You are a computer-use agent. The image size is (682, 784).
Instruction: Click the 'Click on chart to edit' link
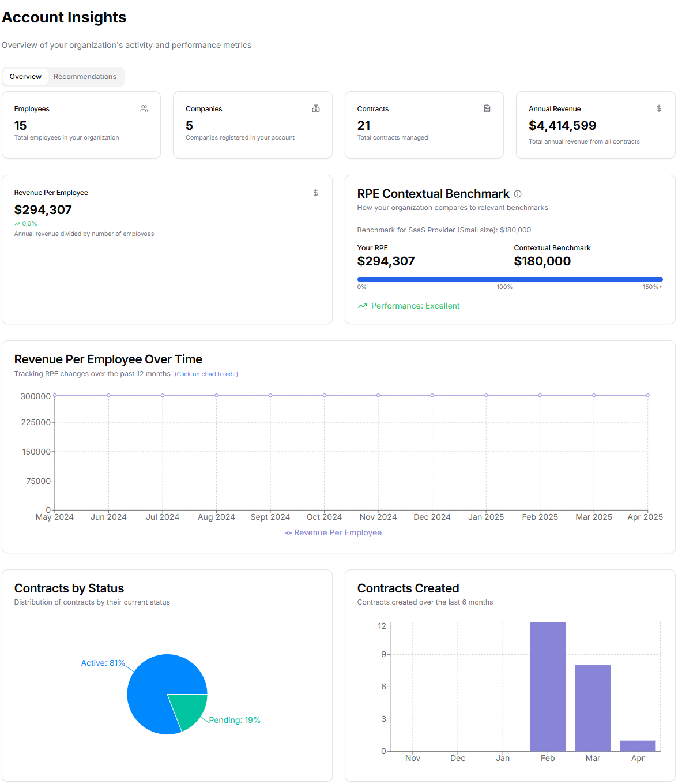pos(206,374)
